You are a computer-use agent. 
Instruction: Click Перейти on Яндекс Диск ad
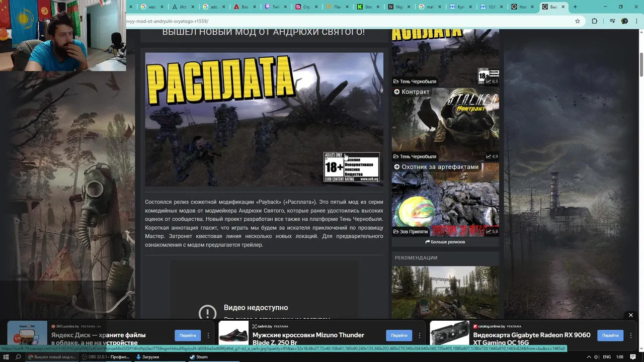(x=188, y=335)
